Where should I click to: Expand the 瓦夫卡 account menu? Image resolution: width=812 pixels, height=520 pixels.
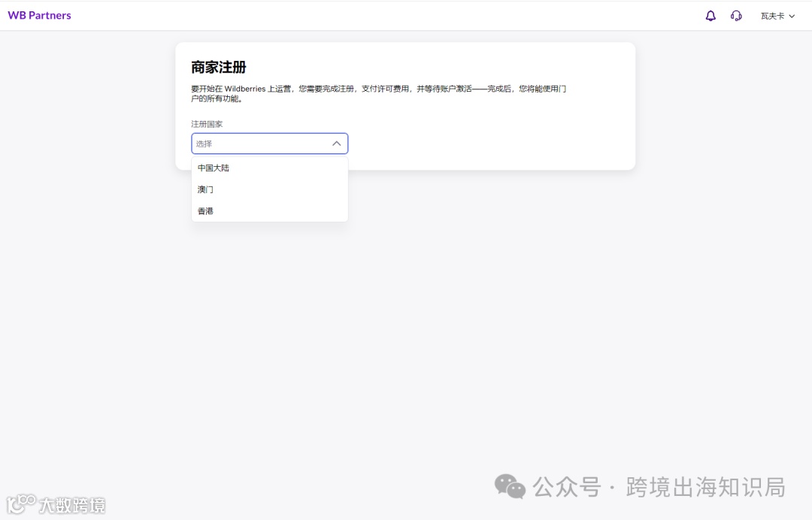tap(777, 16)
